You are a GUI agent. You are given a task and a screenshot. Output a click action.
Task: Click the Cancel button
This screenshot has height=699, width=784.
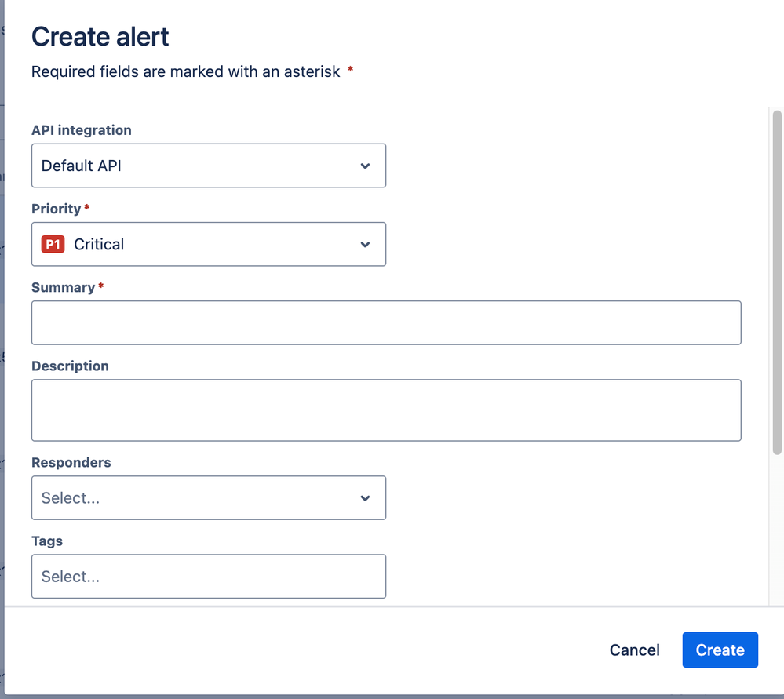pos(634,650)
